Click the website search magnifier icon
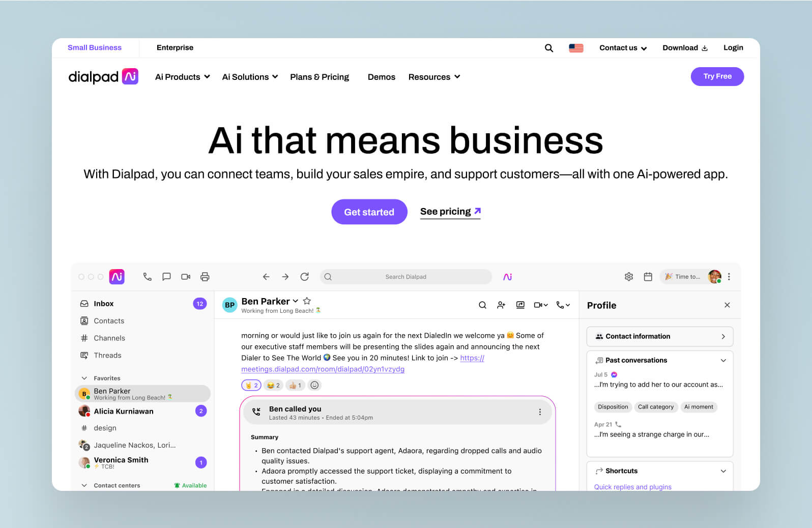This screenshot has height=528, width=812. pos(549,48)
